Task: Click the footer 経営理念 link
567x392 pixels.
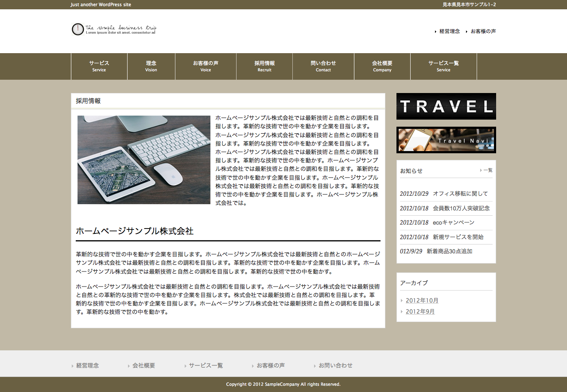Action: [88, 365]
